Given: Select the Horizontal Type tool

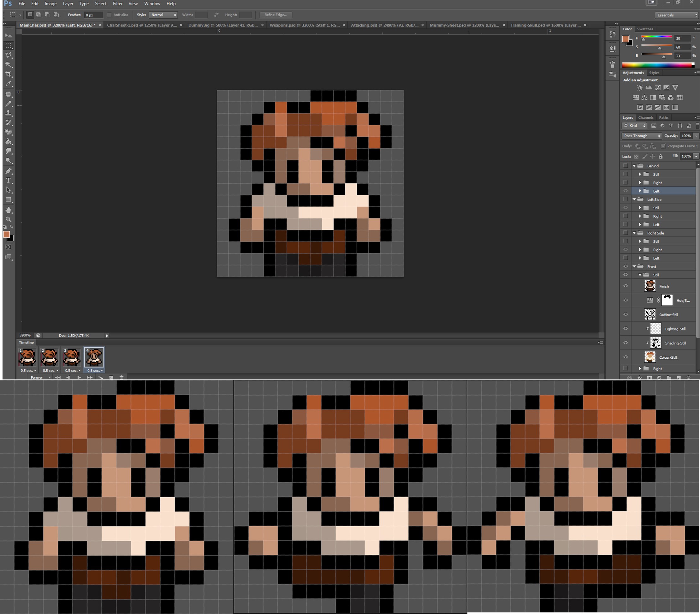Looking at the screenshot, I should pyautogui.click(x=9, y=181).
